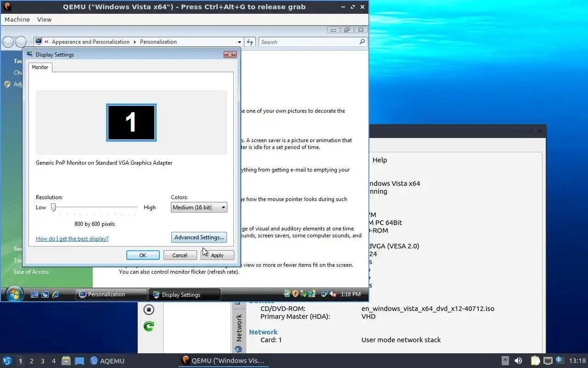Viewport: 588px width, 368px height.
Task: Open Security Center shield tray icon
Action: pos(295,294)
